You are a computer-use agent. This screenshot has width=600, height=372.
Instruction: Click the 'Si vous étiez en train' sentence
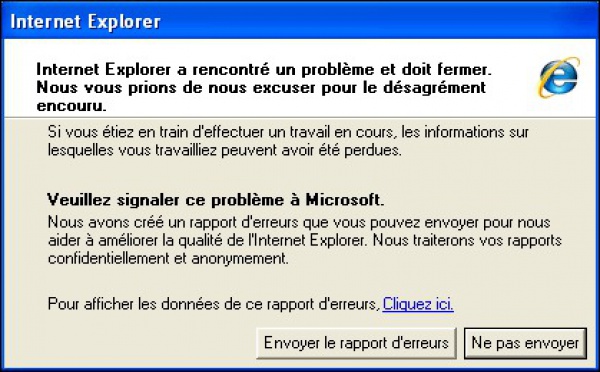[288, 132]
